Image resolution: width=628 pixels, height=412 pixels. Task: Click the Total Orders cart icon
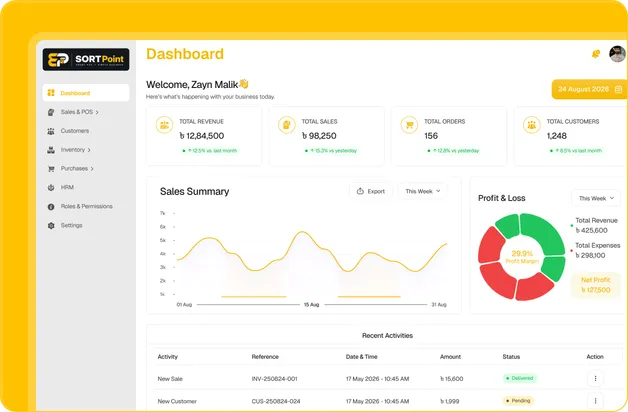point(409,125)
